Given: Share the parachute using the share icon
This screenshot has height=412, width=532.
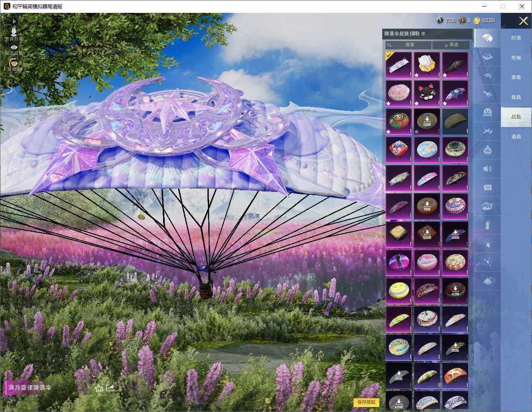Looking at the screenshot, I should click(110, 388).
